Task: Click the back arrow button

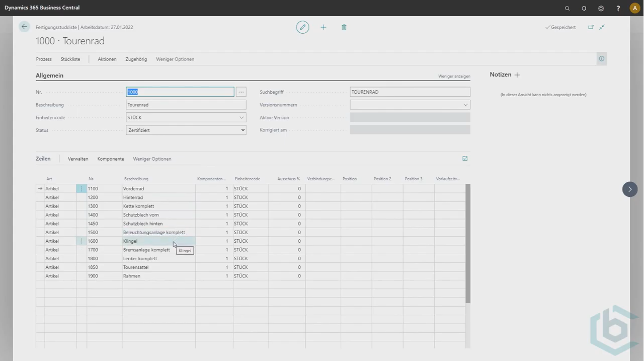Action: click(x=24, y=27)
